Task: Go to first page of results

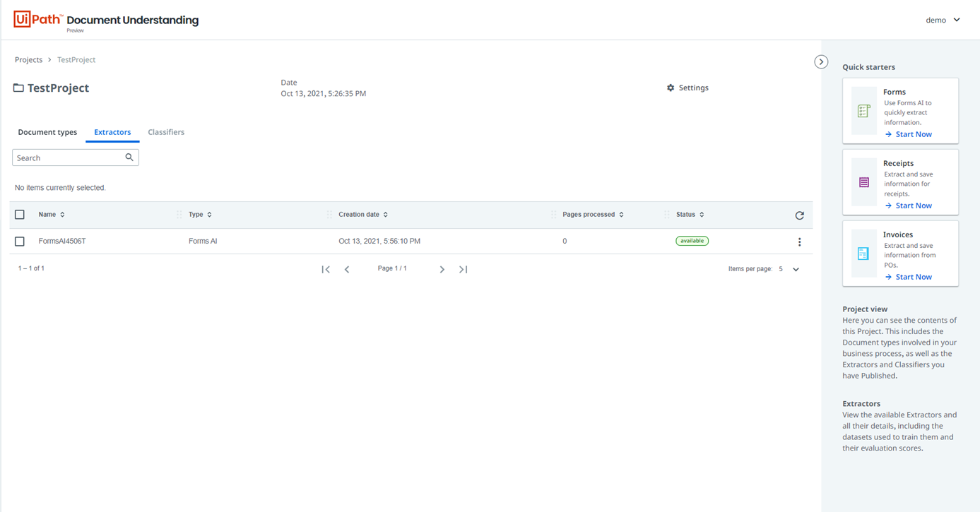Action: (x=326, y=269)
